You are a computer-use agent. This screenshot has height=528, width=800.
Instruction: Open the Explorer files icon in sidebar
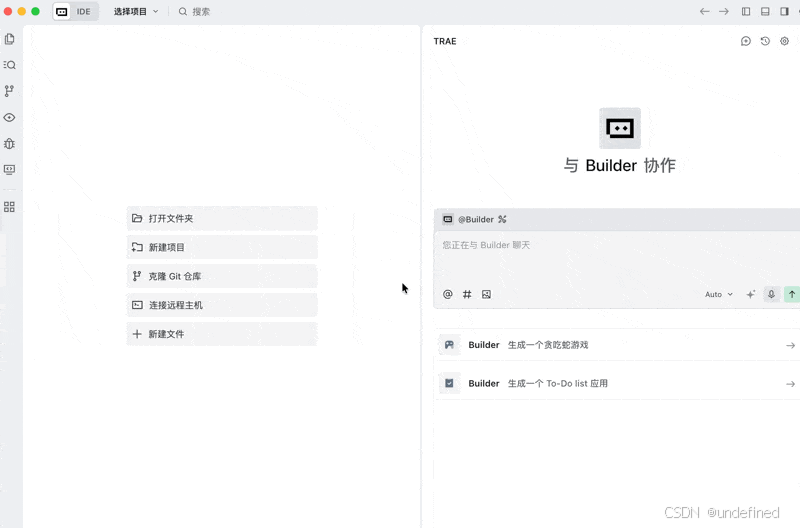[x=10, y=39]
